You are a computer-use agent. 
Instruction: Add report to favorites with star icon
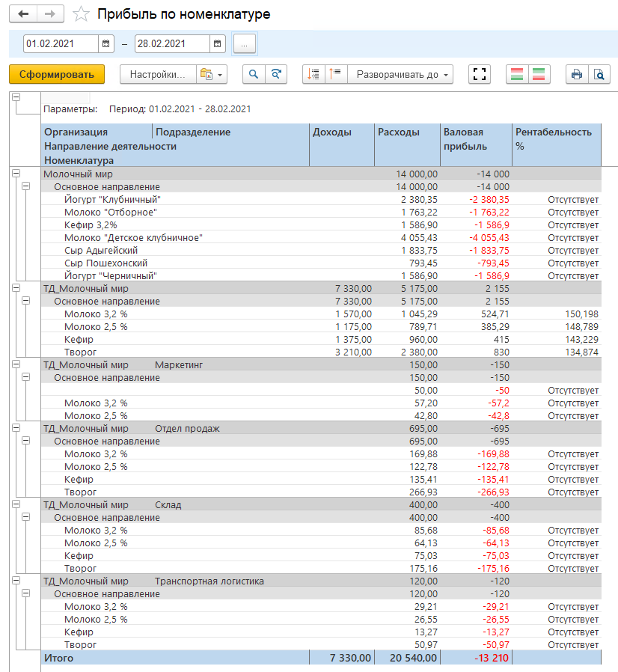point(81,14)
